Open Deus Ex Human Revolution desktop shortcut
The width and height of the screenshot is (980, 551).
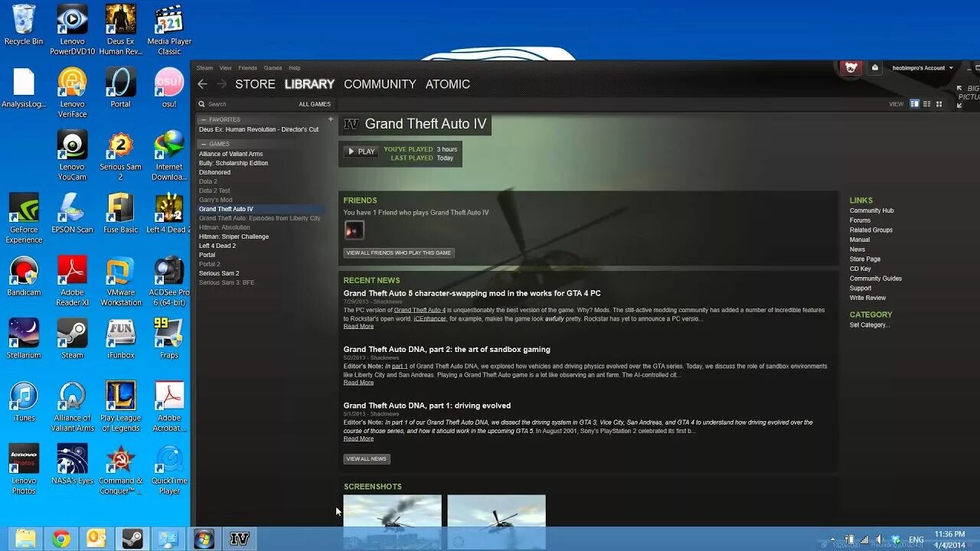point(120,30)
